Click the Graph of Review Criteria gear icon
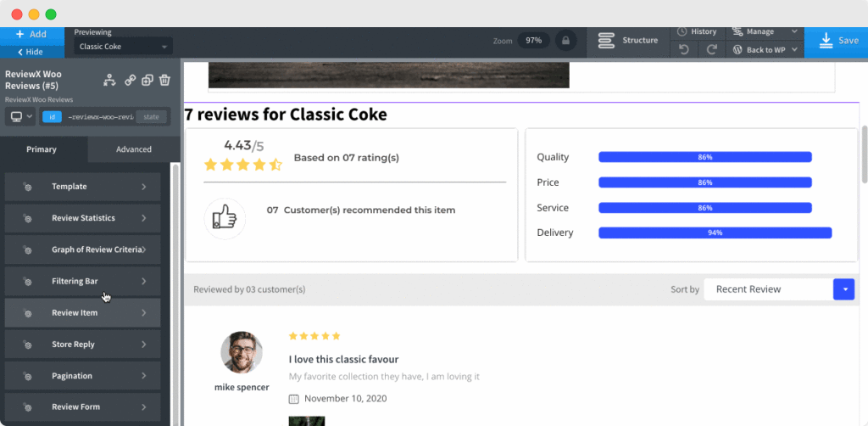 click(27, 250)
